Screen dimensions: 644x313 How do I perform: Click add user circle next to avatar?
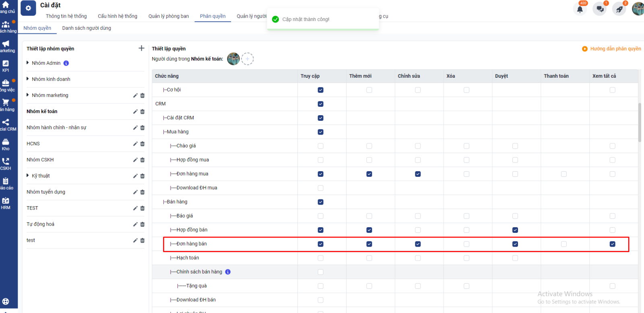coord(248,59)
